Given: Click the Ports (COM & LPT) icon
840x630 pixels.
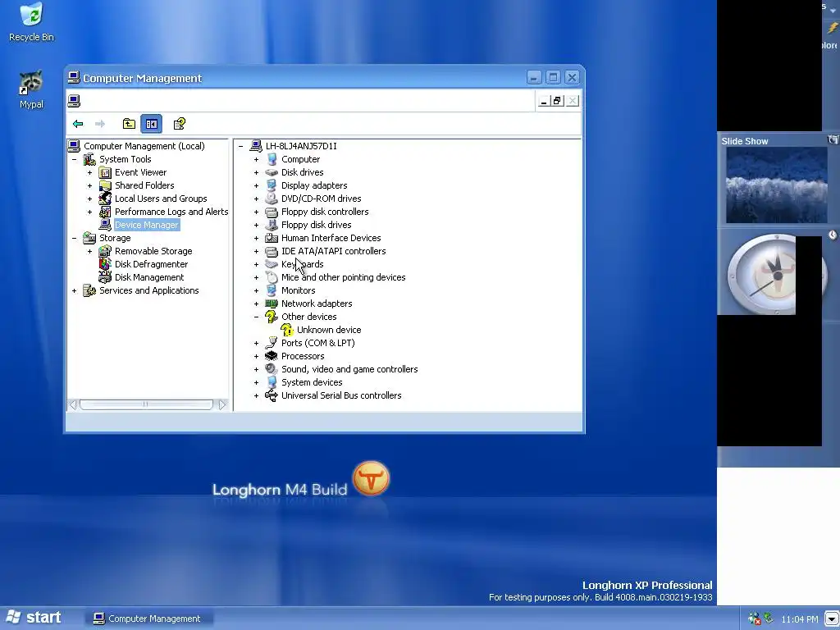Looking at the screenshot, I should pyautogui.click(x=272, y=343).
